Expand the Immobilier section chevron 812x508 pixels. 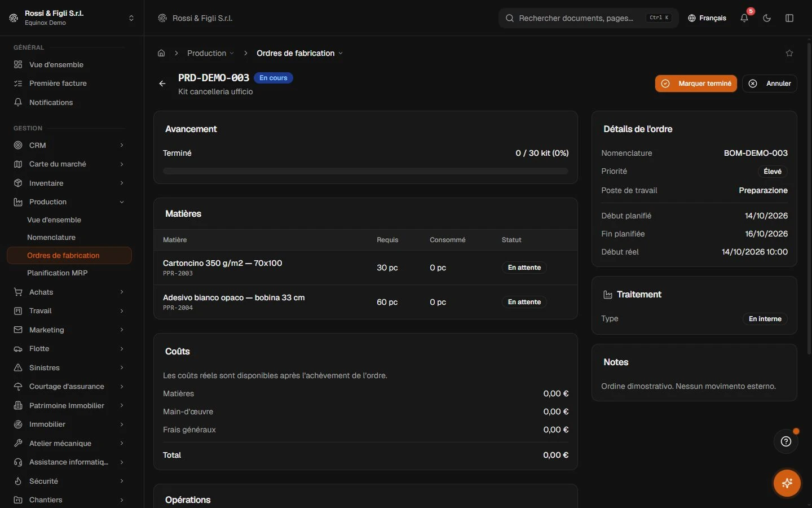coord(122,424)
